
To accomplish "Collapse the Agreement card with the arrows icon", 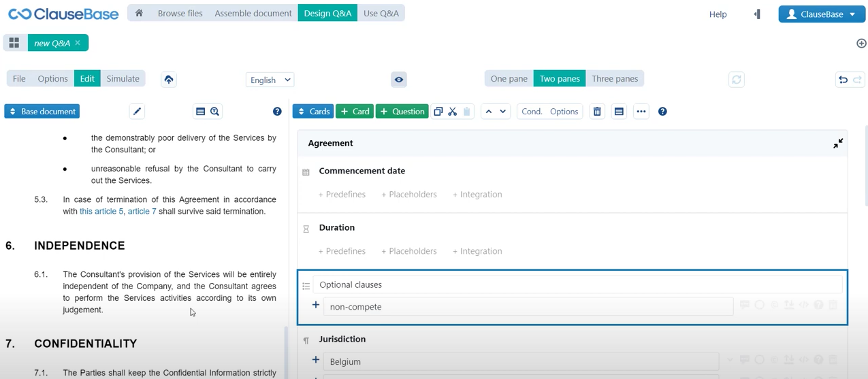I will (837, 144).
